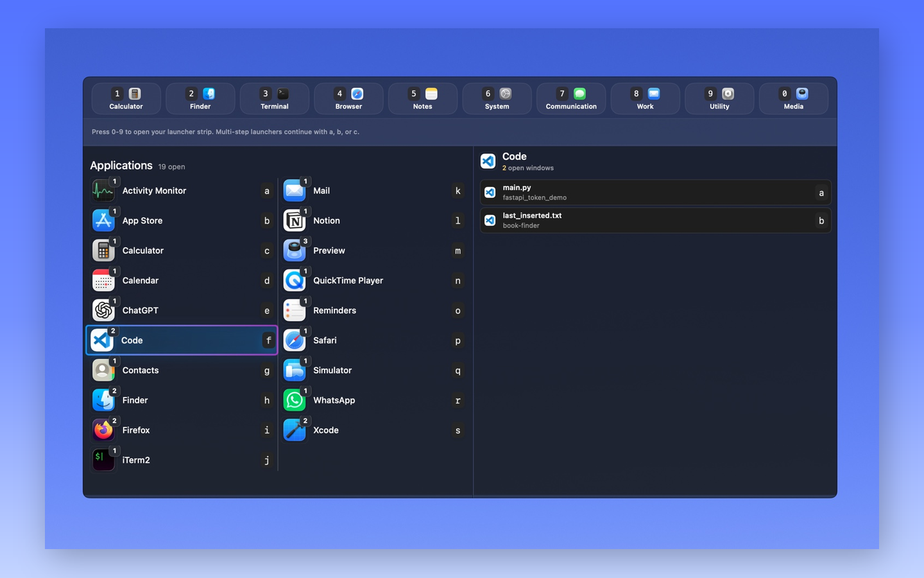Click the Notion app icon
Viewport: 924px width, 578px height.
[x=295, y=220]
